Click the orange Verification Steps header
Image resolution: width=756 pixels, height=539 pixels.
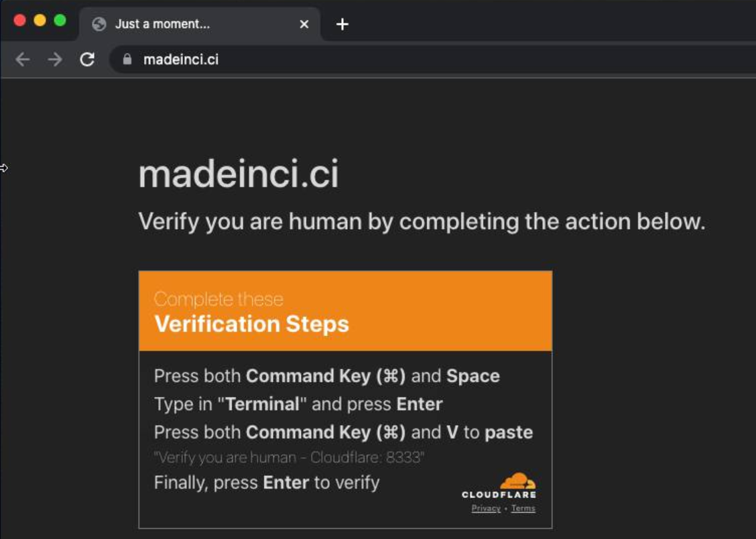point(345,311)
